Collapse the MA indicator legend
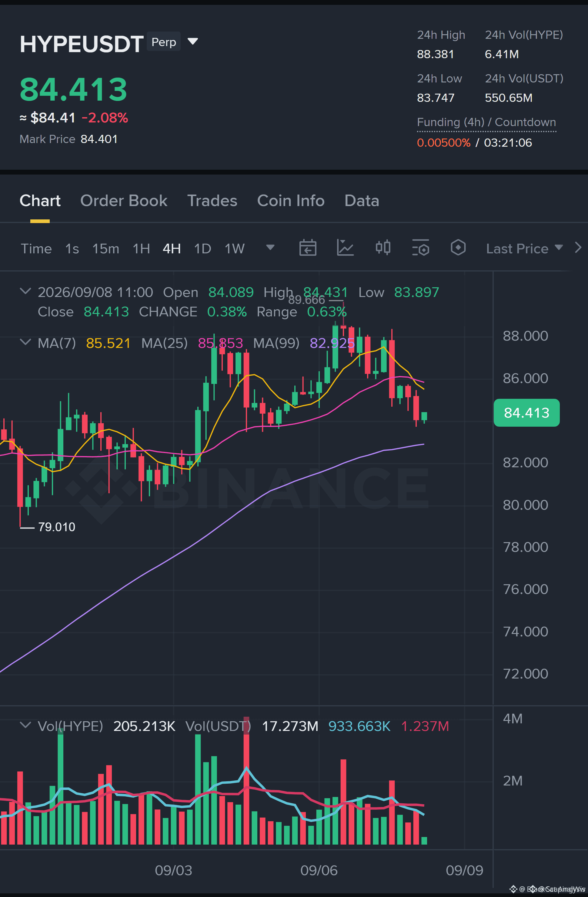The height and width of the screenshot is (897, 588). pos(25,342)
